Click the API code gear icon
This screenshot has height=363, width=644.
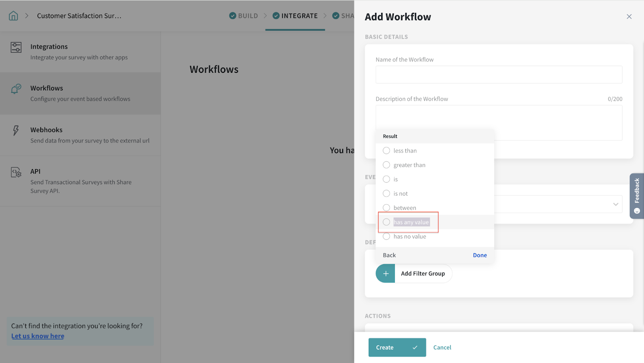click(x=16, y=172)
